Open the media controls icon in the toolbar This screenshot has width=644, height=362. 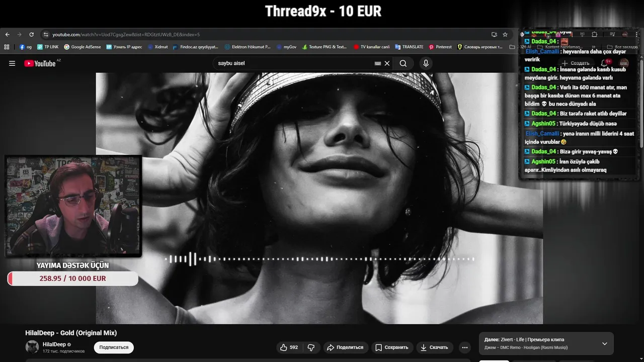(x=612, y=35)
